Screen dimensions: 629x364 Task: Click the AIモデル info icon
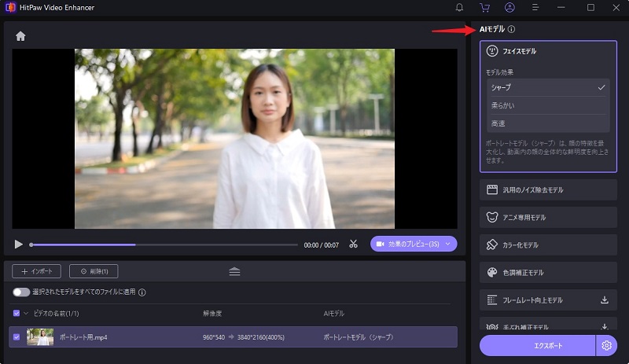[x=512, y=29]
